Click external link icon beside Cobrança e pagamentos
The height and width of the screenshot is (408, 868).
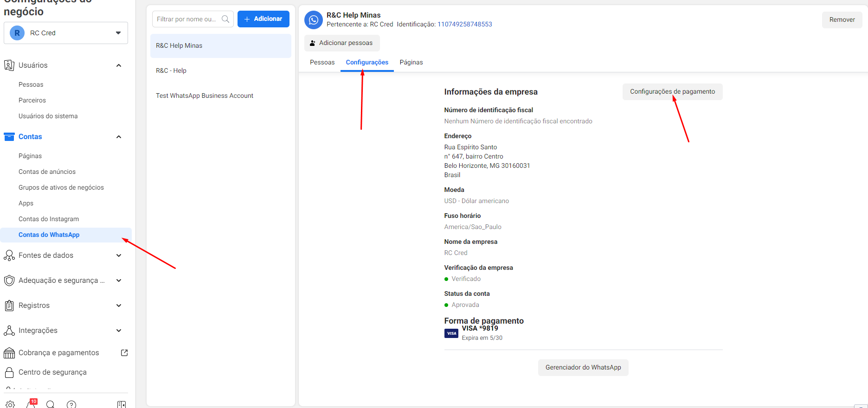pyautogui.click(x=124, y=353)
